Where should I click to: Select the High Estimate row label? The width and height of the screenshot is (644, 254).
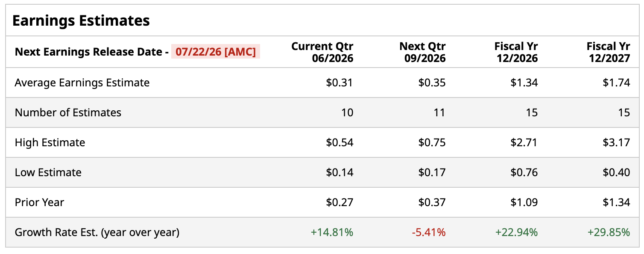point(50,142)
